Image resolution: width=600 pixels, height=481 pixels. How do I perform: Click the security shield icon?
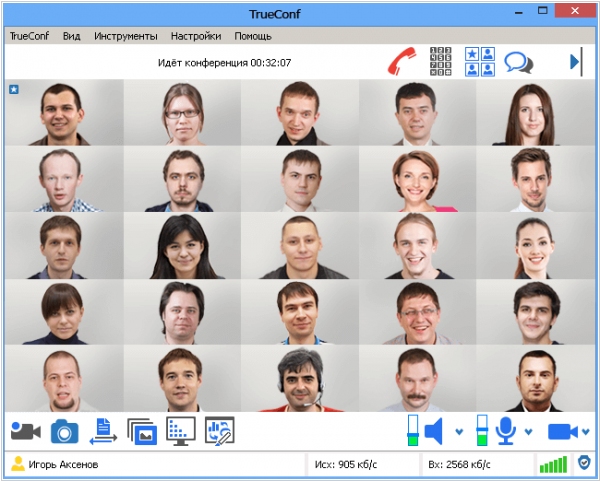[584, 463]
